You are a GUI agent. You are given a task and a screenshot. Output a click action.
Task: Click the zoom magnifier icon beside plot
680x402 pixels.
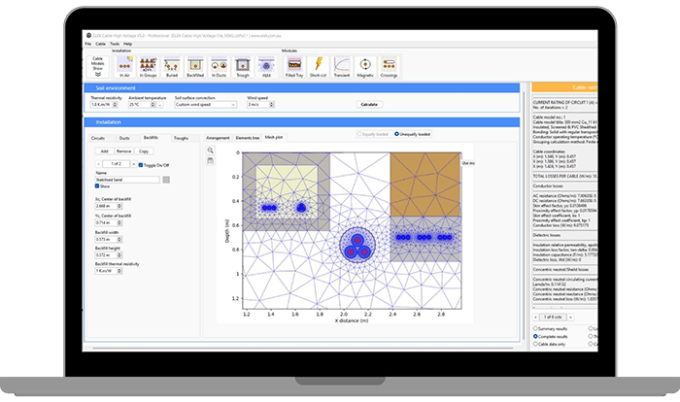pos(210,151)
